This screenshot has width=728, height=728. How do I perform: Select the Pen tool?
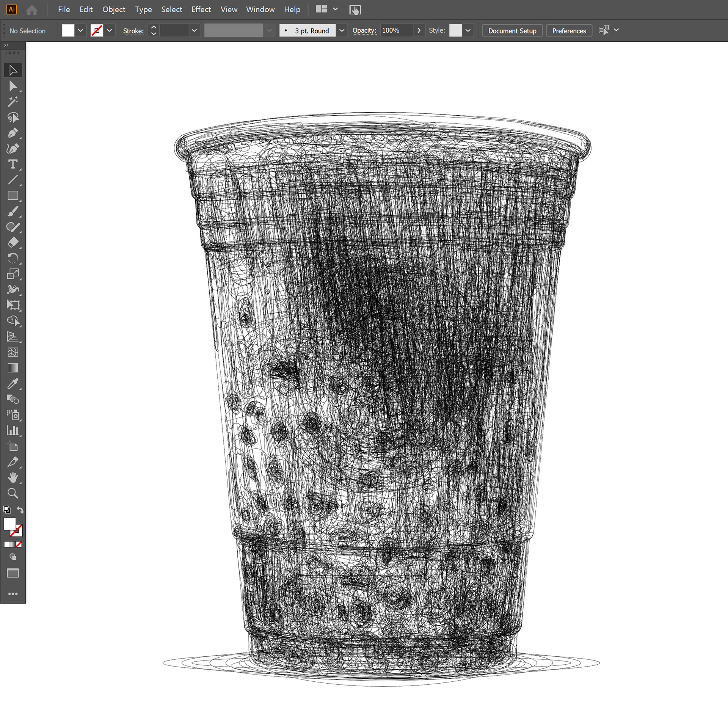pos(13,133)
